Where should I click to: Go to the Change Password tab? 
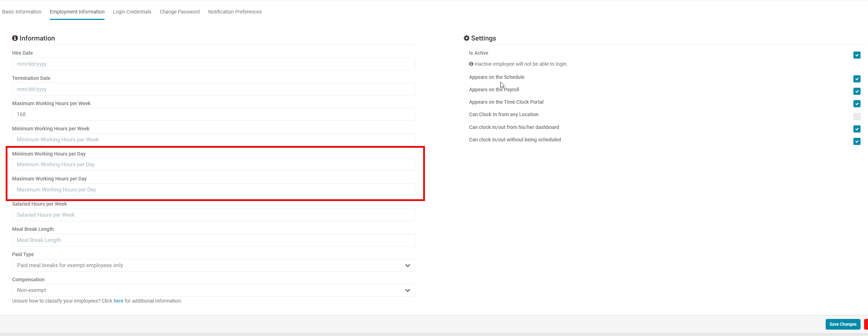click(180, 12)
